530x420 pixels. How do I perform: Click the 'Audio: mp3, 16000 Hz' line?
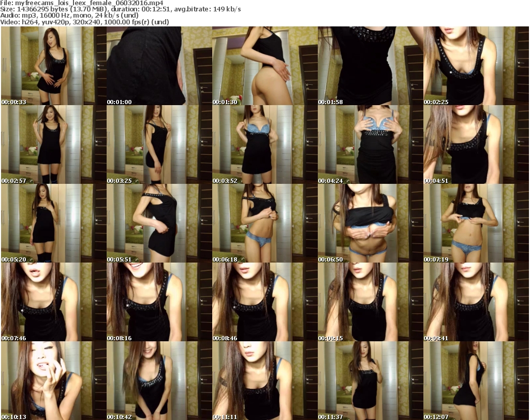point(69,16)
